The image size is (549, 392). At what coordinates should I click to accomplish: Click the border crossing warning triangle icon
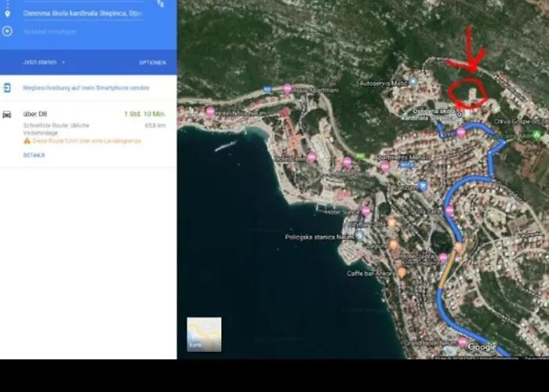click(27, 140)
